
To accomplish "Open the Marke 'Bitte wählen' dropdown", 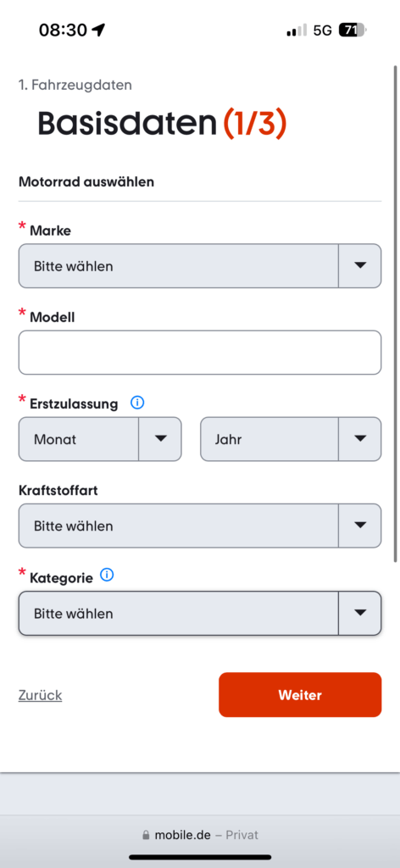I will (200, 265).
